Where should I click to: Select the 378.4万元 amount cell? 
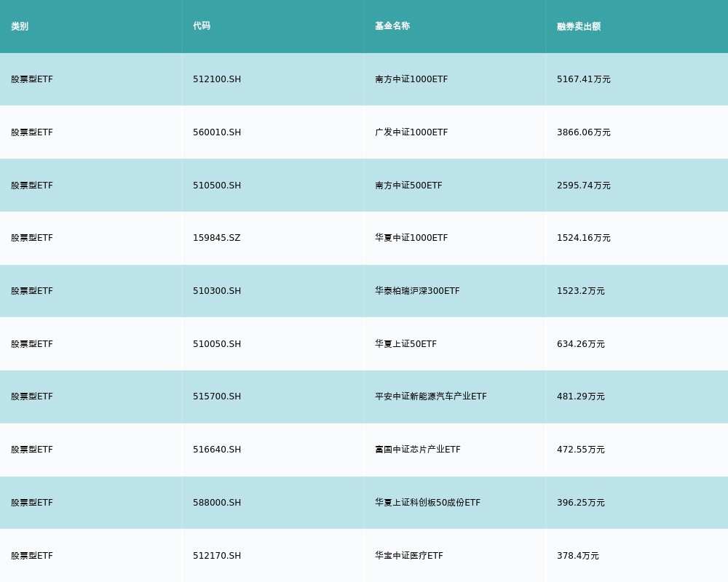(x=578, y=556)
